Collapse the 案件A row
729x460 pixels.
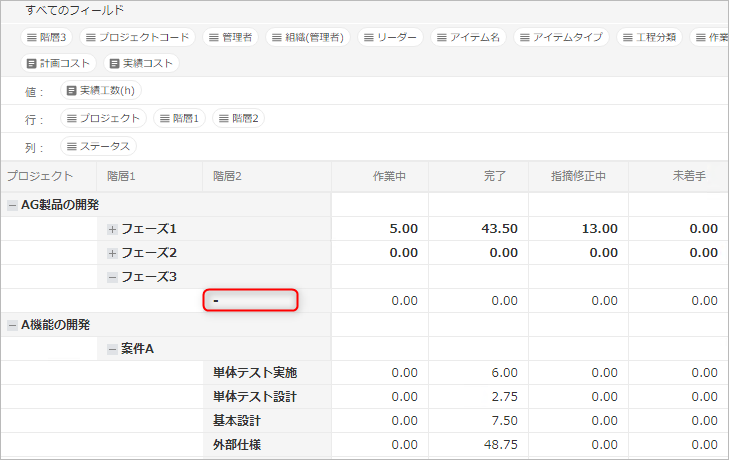112,349
